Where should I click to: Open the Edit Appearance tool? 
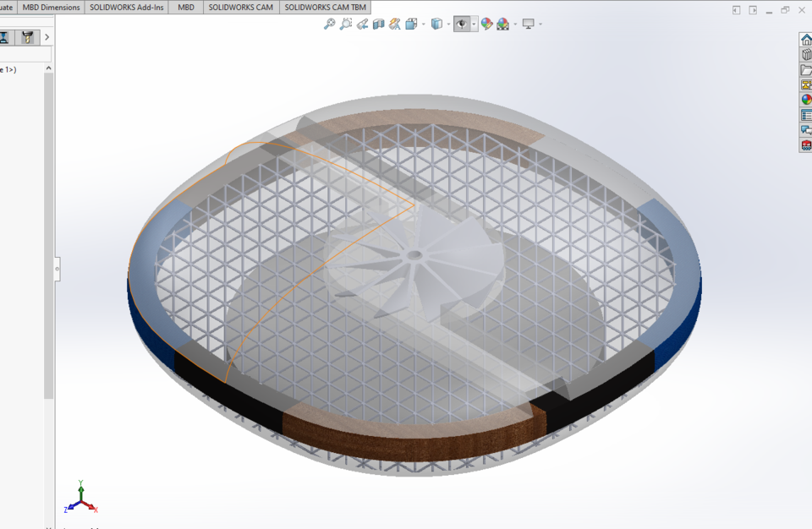coord(485,25)
